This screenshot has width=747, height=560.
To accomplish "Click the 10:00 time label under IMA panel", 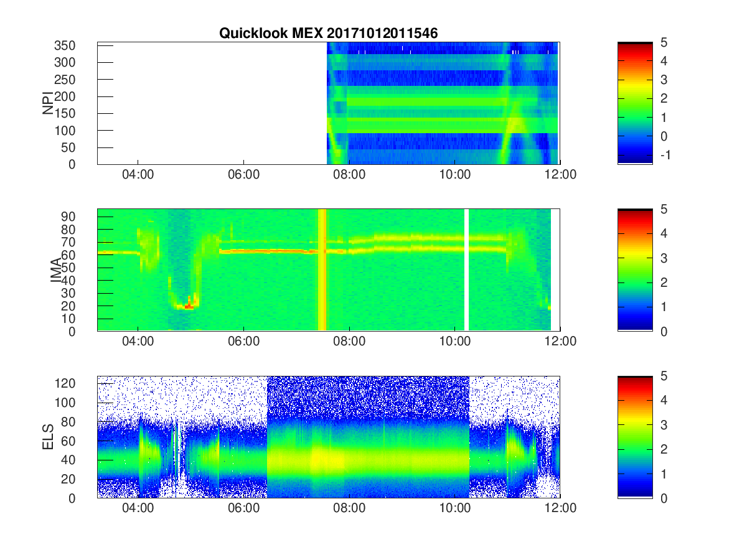I will click(x=455, y=342).
